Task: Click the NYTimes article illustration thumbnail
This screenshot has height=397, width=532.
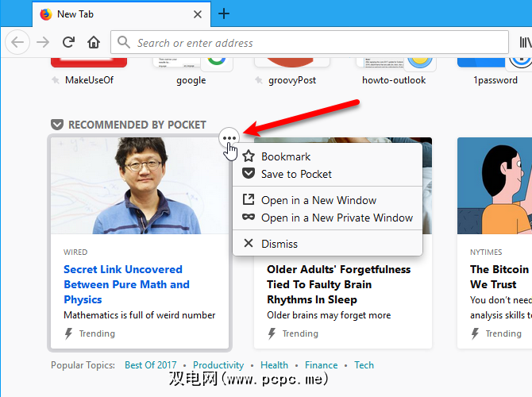Action: (495, 186)
